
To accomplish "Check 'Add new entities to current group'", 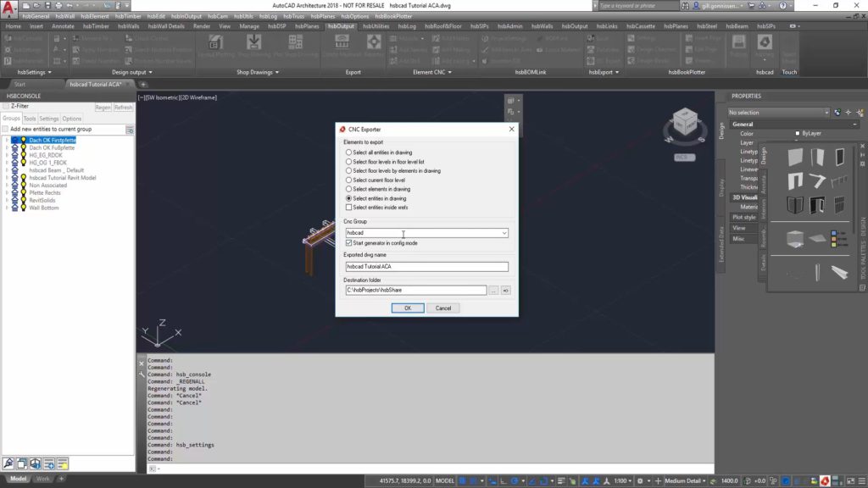I will click(6, 129).
